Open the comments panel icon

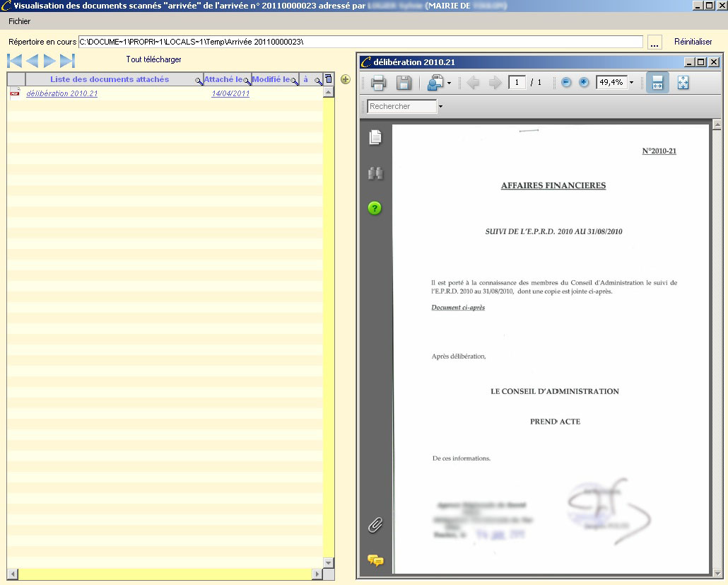tap(375, 560)
